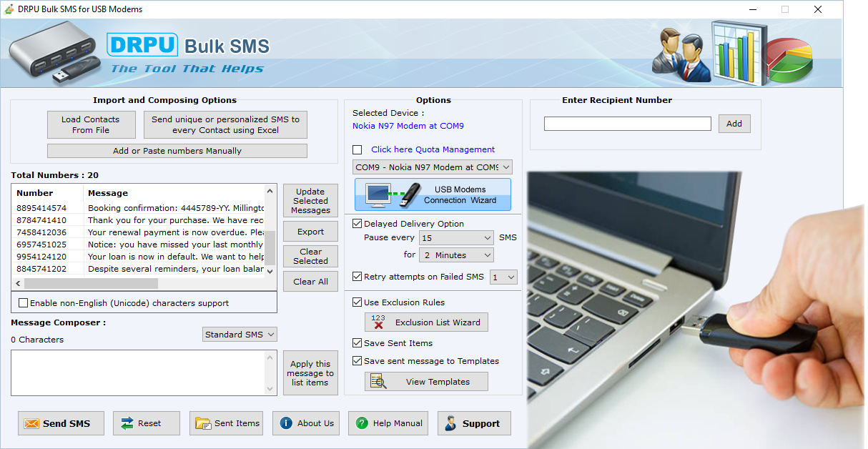The image size is (868, 449).
Task: Click the Export button
Action: coord(310,232)
